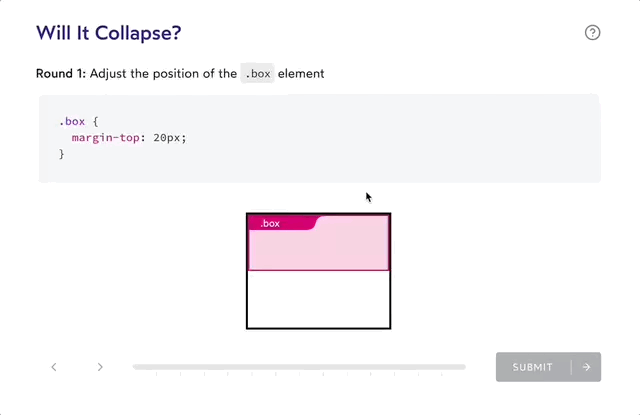Select the first tick mark below slider
The height and width of the screenshot is (415, 640).
click(x=156, y=373)
